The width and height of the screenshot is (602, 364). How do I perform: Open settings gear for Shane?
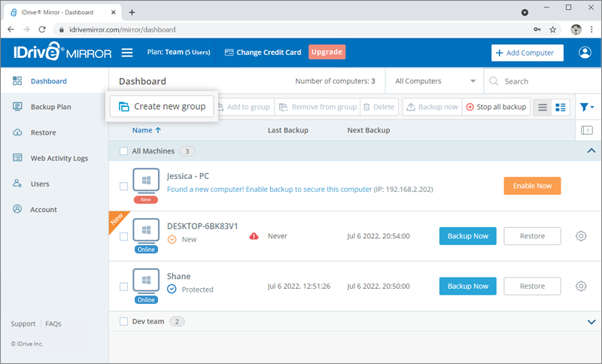[x=581, y=286]
